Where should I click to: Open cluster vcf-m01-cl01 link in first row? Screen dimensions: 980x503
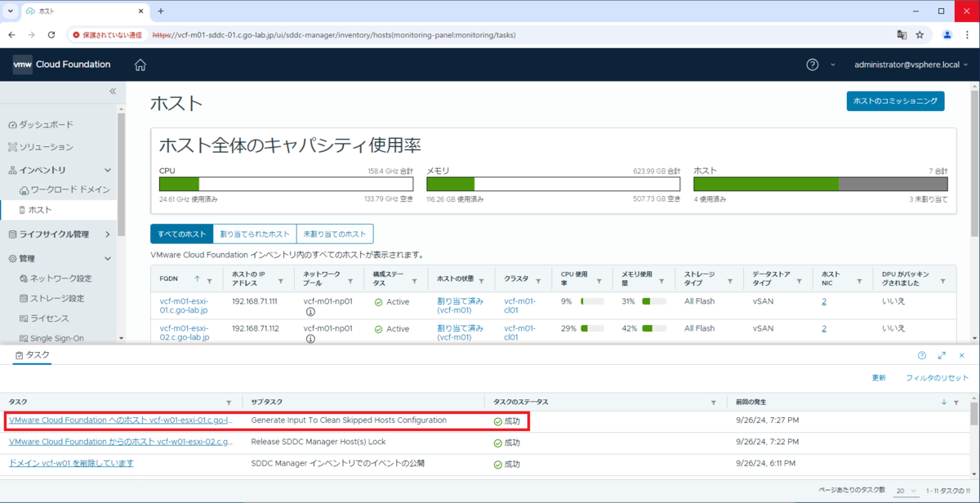tap(520, 305)
